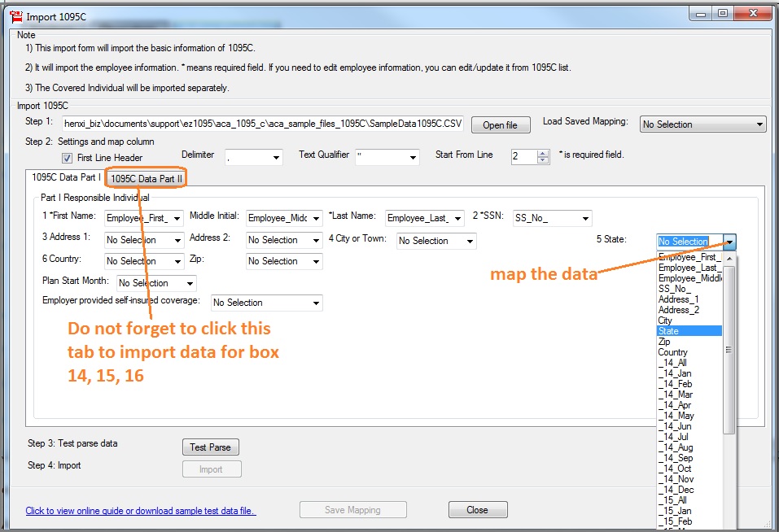The height and width of the screenshot is (532, 779).
Task: Switch to 1095C Data Part II tab
Action: [x=147, y=178]
